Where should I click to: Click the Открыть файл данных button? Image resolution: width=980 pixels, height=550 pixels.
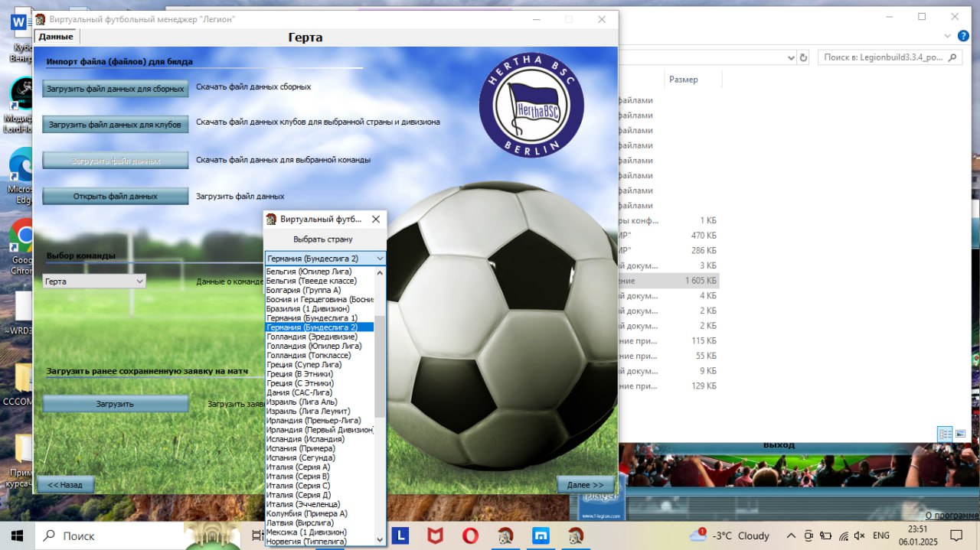pyautogui.click(x=116, y=196)
